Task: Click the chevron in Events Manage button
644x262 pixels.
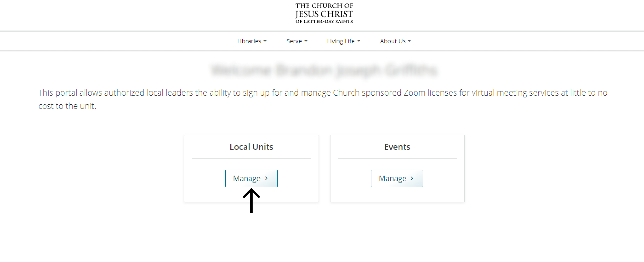Action: click(x=412, y=178)
